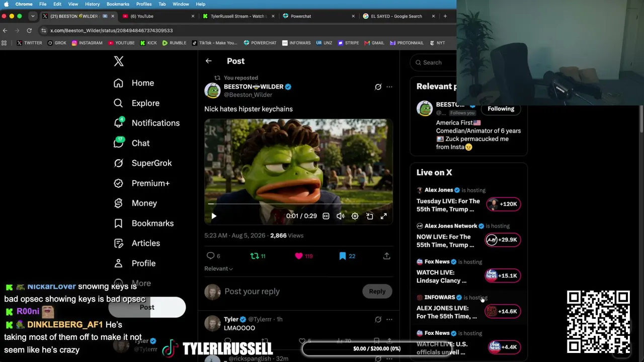Image resolution: width=644 pixels, height=362 pixels.
Task: Open your Profile page
Action: click(x=134, y=263)
